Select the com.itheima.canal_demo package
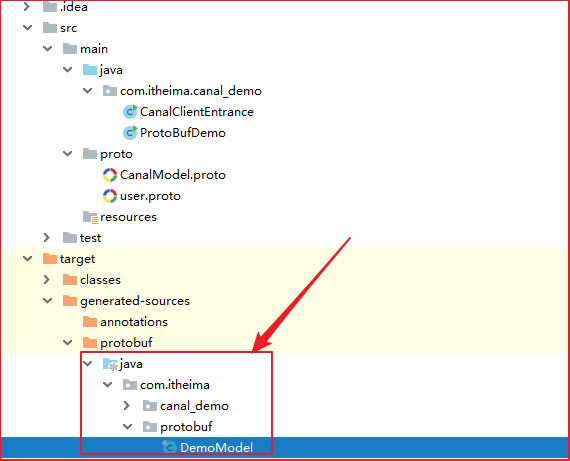 191,91
